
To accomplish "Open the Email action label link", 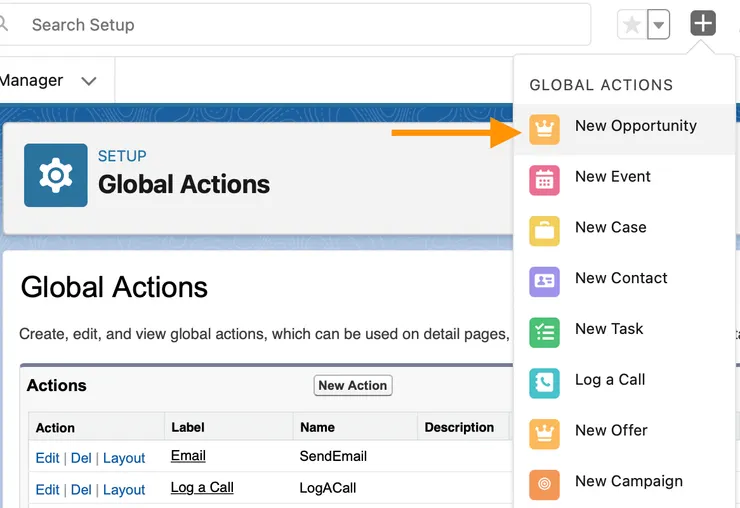I will (x=188, y=456).
